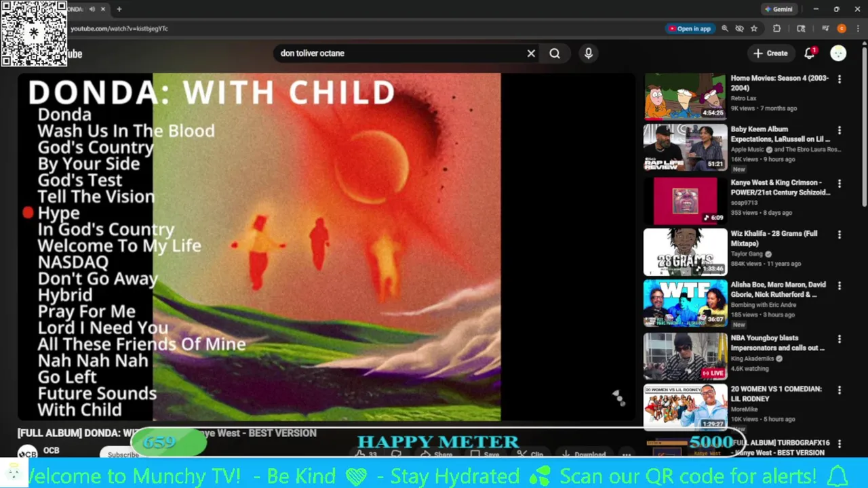Open a new browser tab with plus
The height and width of the screenshot is (488, 868).
click(x=119, y=9)
